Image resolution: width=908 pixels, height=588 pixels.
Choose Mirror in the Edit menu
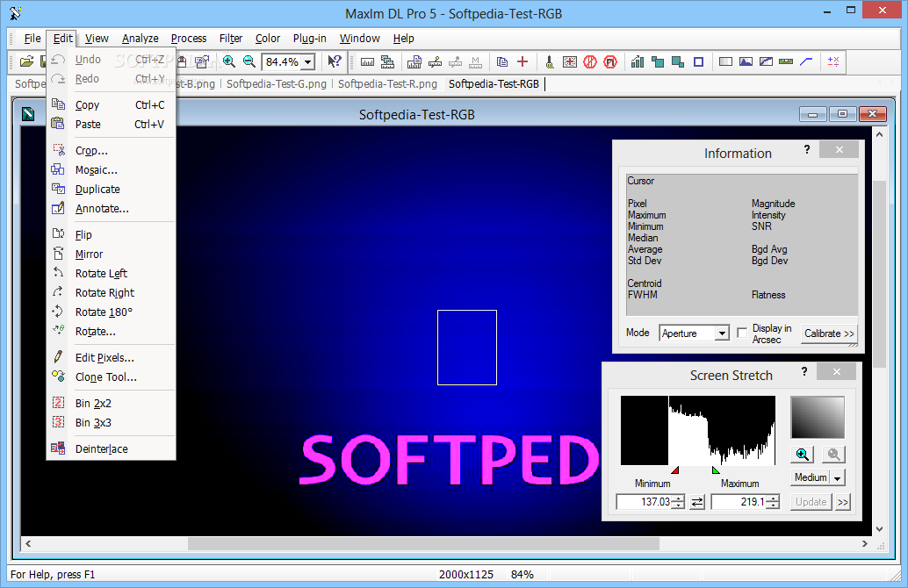(111, 254)
